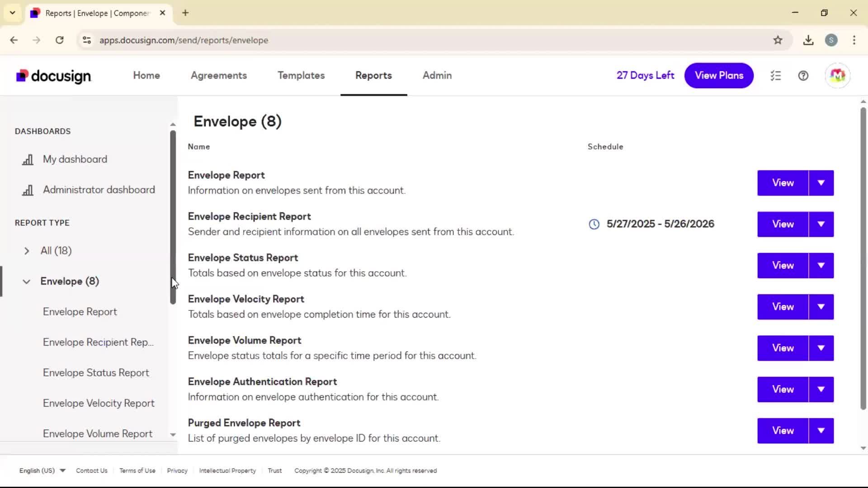The image size is (868, 488).
Task: Click the Envelope Velocity Report title
Action: tap(246, 299)
